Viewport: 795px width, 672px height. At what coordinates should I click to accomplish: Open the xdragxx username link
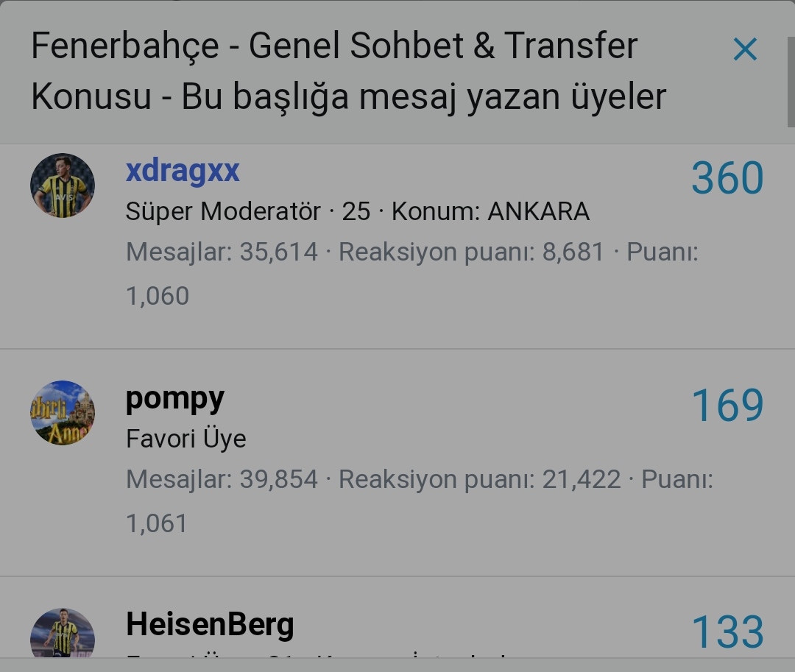[x=183, y=171]
